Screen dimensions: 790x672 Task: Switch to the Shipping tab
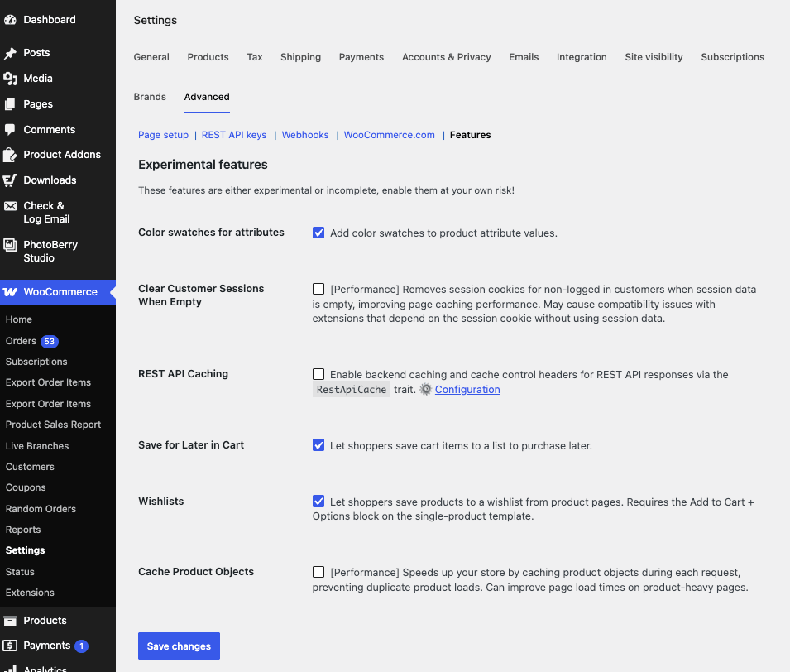(301, 57)
